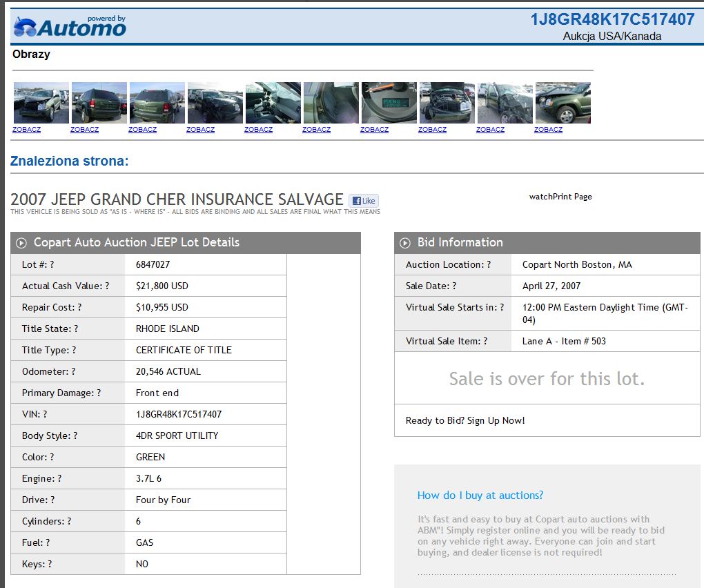Open the thumbnail of the instrument cluster
Viewport: 704px width, 588px height.
pos(389,103)
